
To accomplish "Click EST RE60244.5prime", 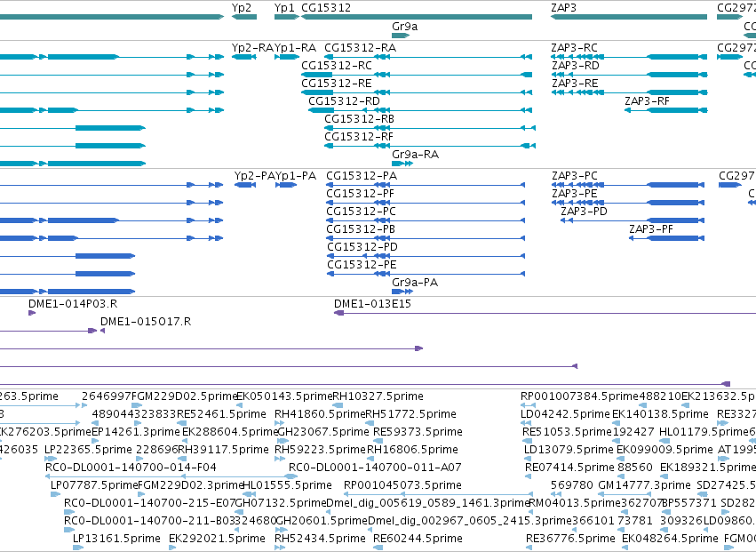I will tap(418, 539).
